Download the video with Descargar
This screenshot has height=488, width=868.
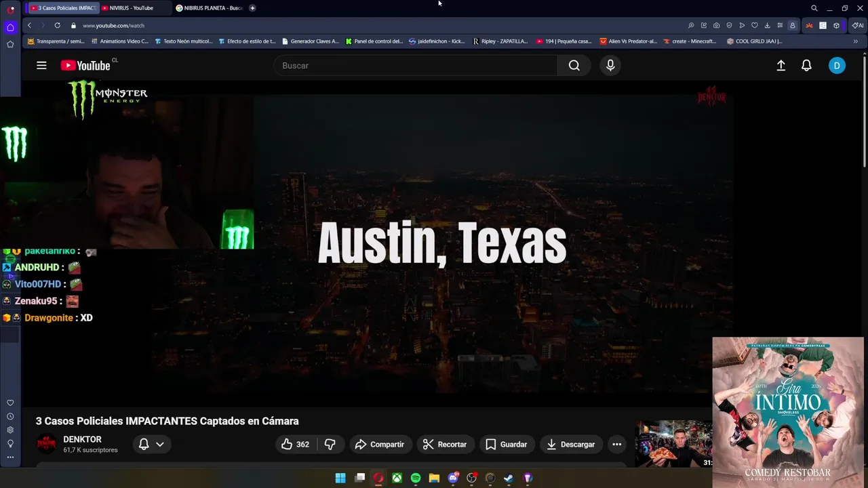pyautogui.click(x=571, y=445)
